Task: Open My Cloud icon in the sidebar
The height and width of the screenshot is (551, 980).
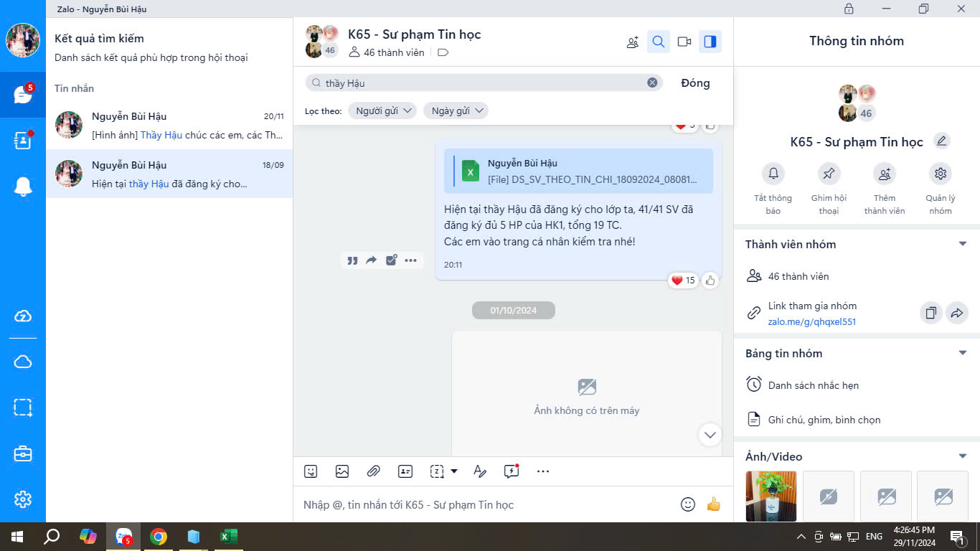Action: [23, 362]
